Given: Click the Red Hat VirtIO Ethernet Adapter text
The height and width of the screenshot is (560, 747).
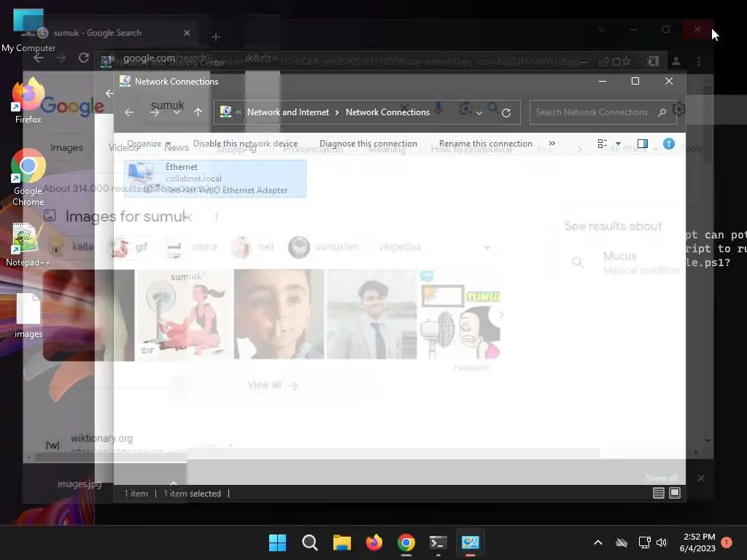Looking at the screenshot, I should tap(226, 190).
